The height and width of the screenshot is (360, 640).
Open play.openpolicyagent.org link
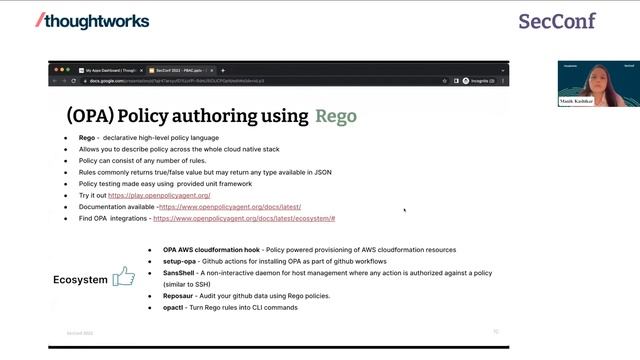(x=159, y=196)
